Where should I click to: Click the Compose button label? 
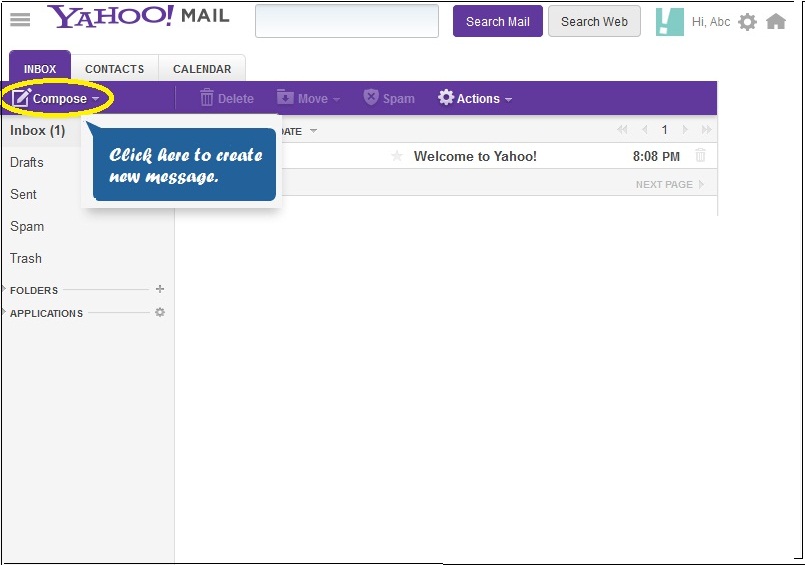coord(60,99)
